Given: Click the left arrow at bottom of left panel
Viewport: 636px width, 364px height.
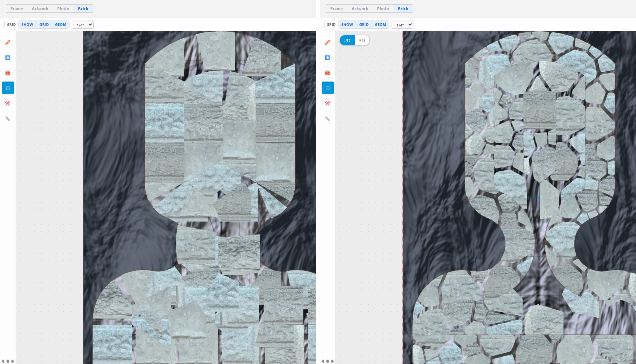Looking at the screenshot, I should pyautogui.click(x=3, y=361).
